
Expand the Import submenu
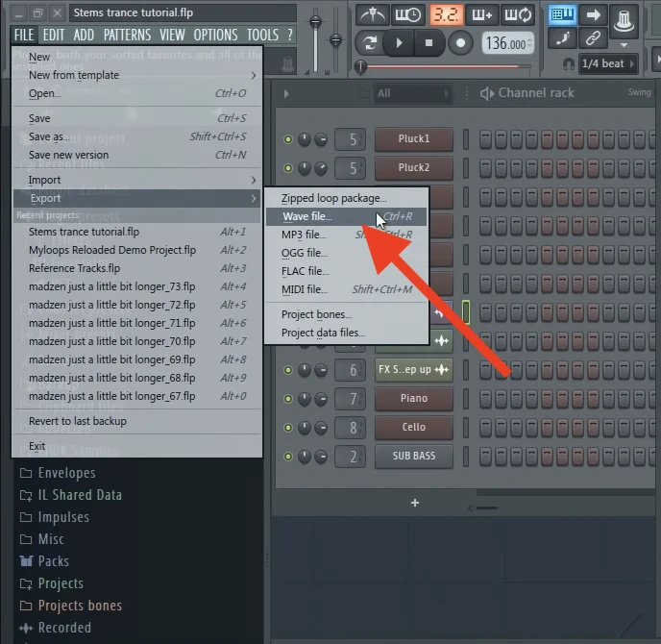tap(136, 180)
